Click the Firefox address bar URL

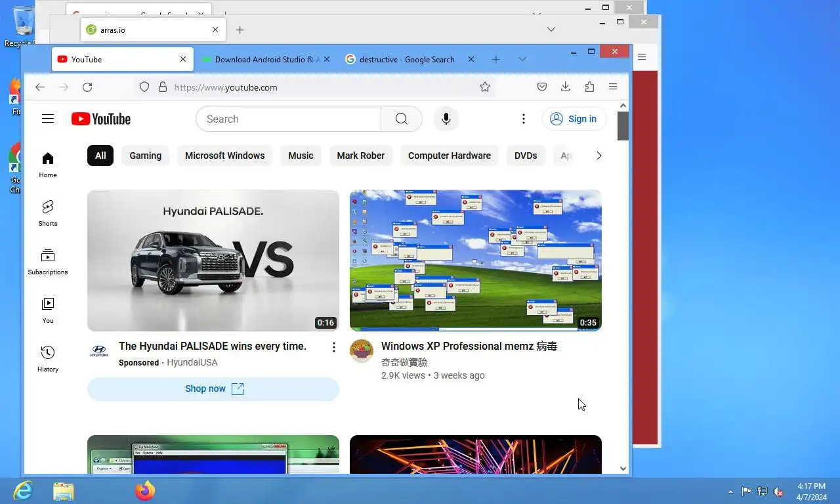pyautogui.click(x=226, y=87)
